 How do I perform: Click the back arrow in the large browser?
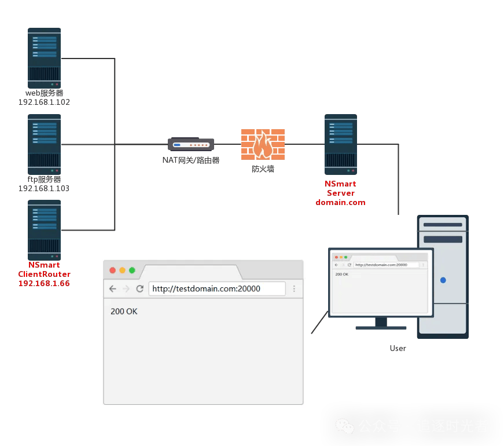(112, 288)
